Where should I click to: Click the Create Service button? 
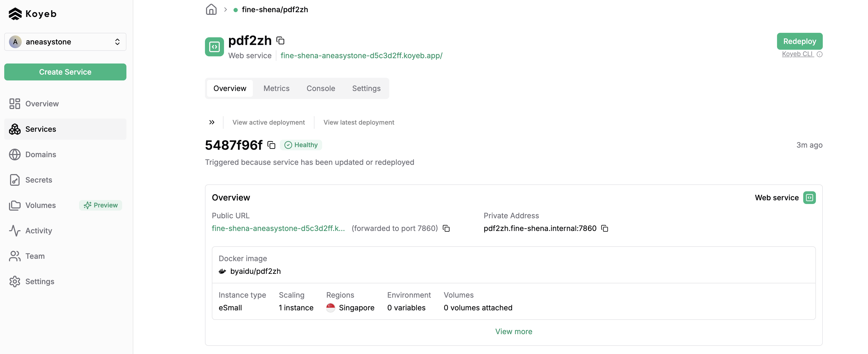pos(65,72)
